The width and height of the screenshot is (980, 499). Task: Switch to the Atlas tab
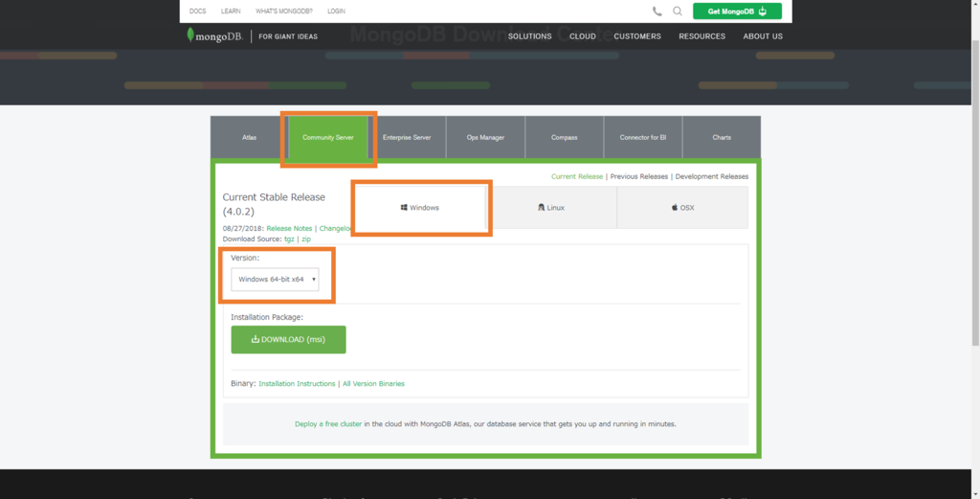[x=250, y=137]
